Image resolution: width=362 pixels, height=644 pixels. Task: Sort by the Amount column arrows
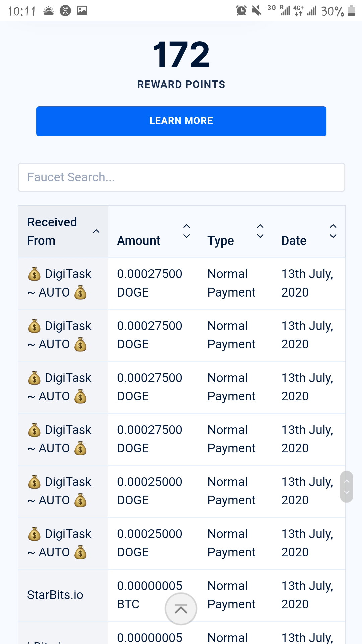(187, 231)
